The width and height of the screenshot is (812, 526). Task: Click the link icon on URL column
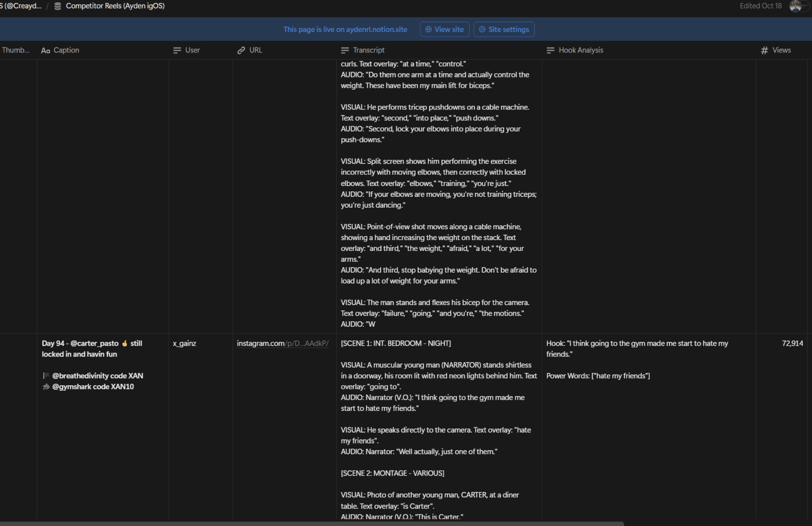241,50
